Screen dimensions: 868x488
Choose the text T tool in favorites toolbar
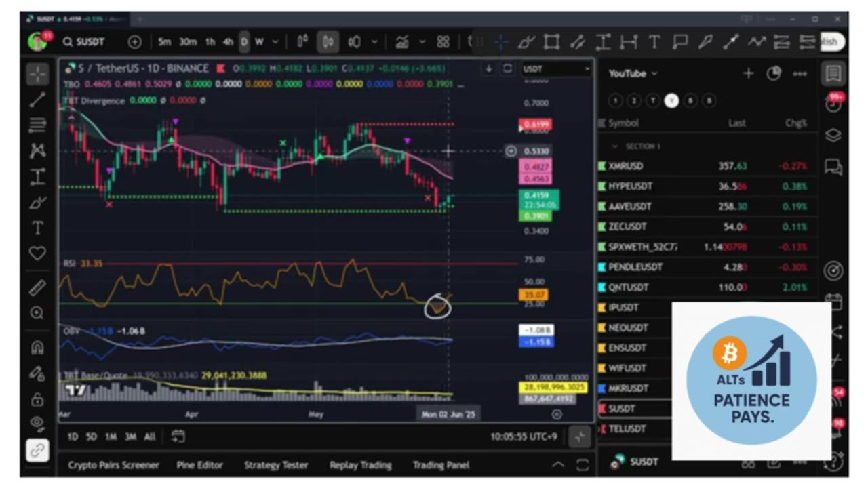pos(654,42)
